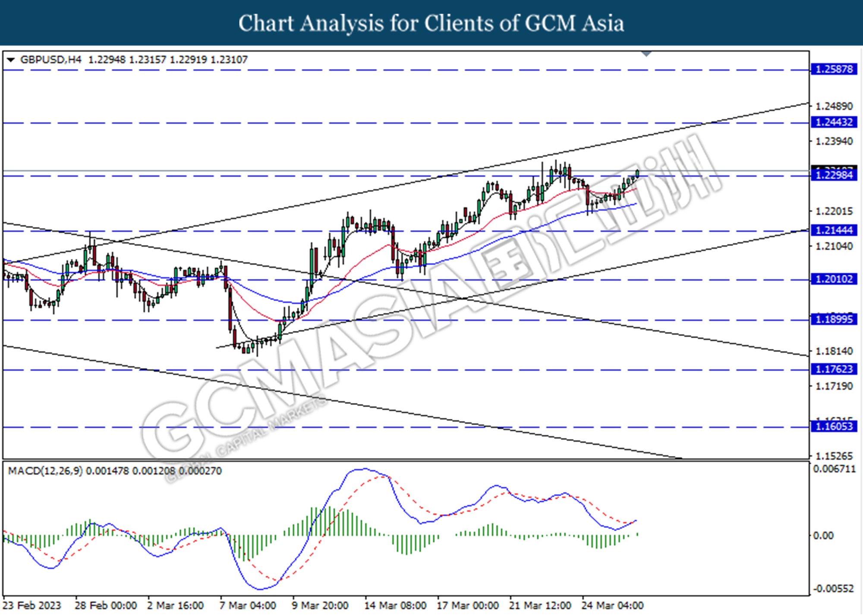Select the 1.22984 price level label

834,175
